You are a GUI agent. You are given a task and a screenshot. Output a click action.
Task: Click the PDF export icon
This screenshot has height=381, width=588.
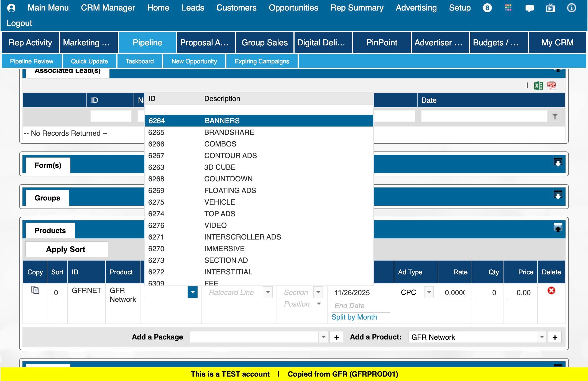(551, 86)
